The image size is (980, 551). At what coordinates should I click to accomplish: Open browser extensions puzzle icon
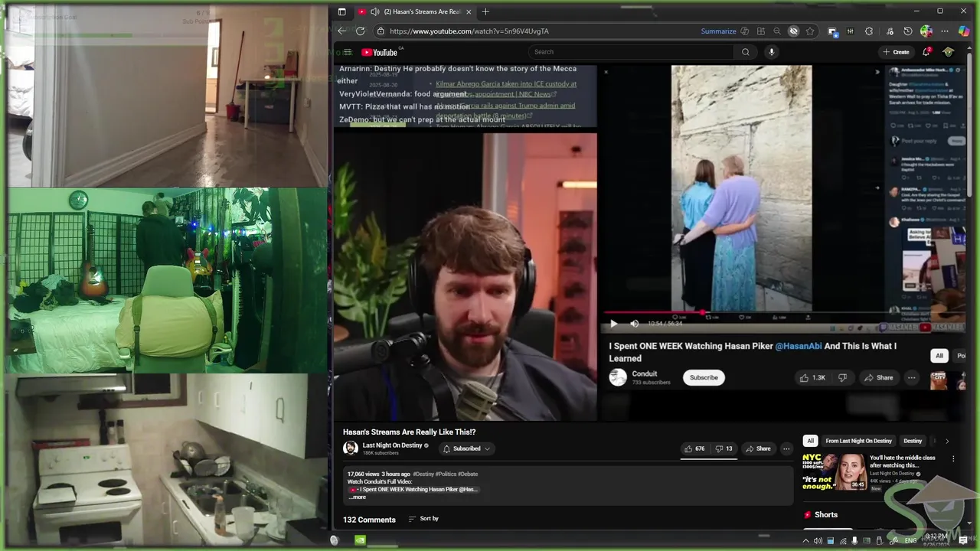click(x=869, y=31)
